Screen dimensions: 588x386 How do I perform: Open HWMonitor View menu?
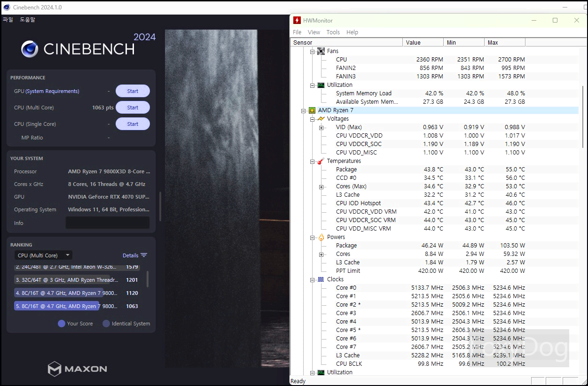coord(314,32)
